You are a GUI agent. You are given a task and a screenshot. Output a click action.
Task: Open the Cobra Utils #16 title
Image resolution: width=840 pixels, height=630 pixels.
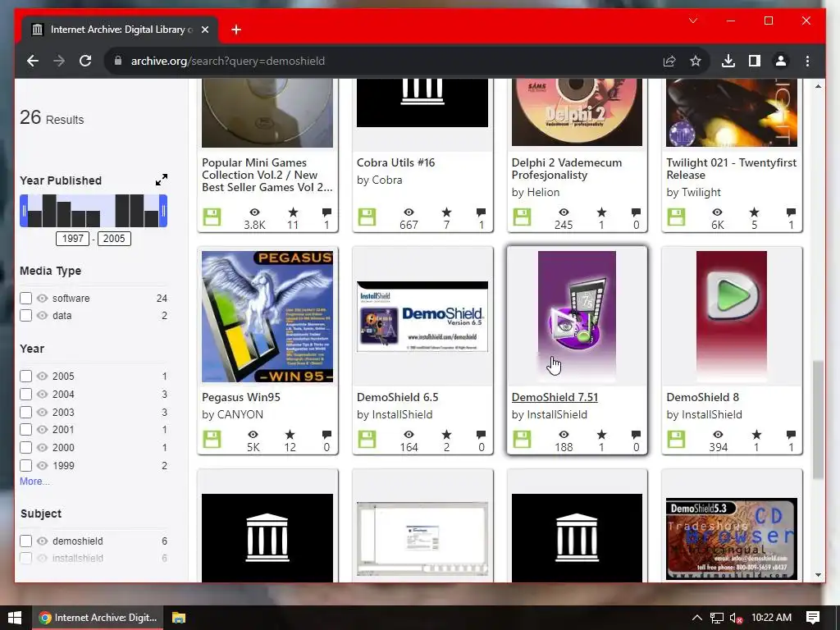[x=396, y=162]
